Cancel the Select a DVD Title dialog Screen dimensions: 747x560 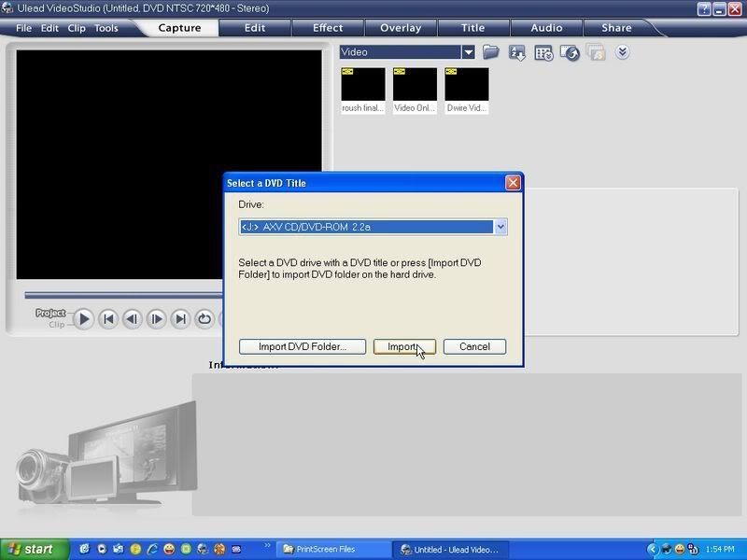(474, 346)
